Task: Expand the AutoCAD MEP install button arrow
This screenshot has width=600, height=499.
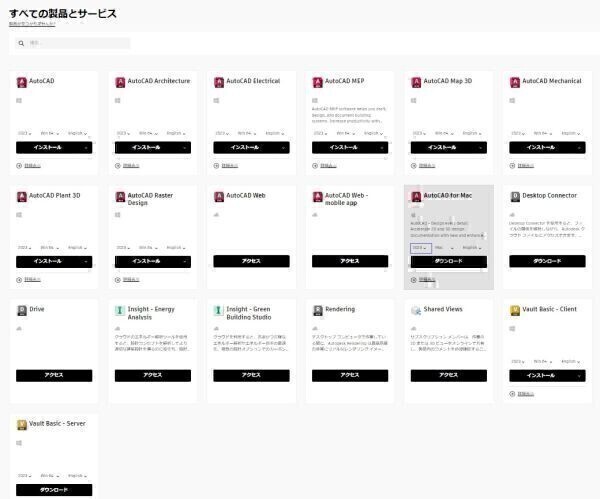Action: (382, 148)
